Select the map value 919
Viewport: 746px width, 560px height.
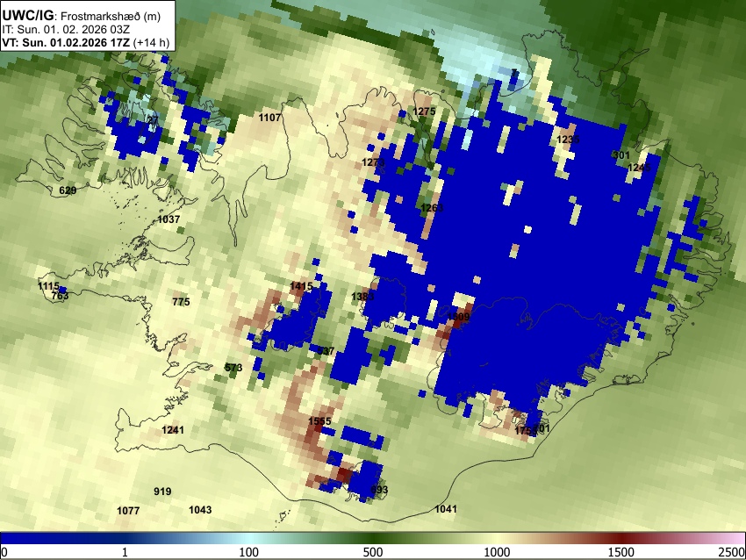162,491
